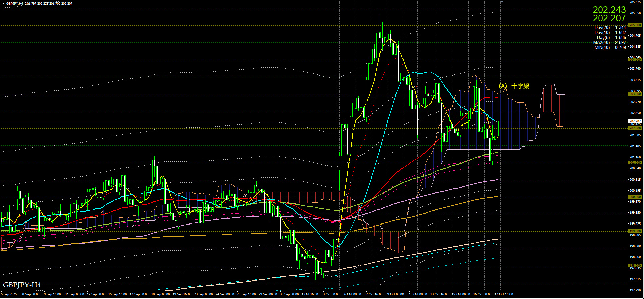Click the GBPJPY-H4 label at bottom left
The image size is (644, 299).
[x=22, y=285]
